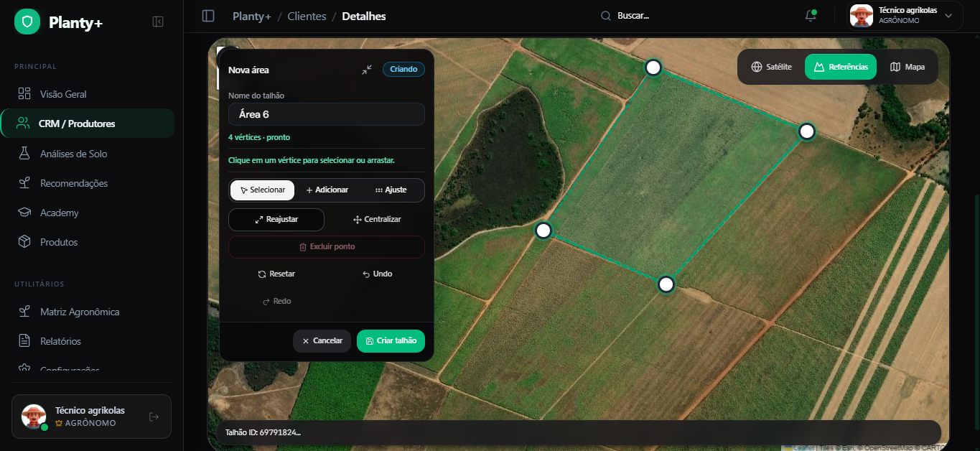This screenshot has width=980, height=451.
Task: Click the Criar talhão button
Action: point(391,341)
